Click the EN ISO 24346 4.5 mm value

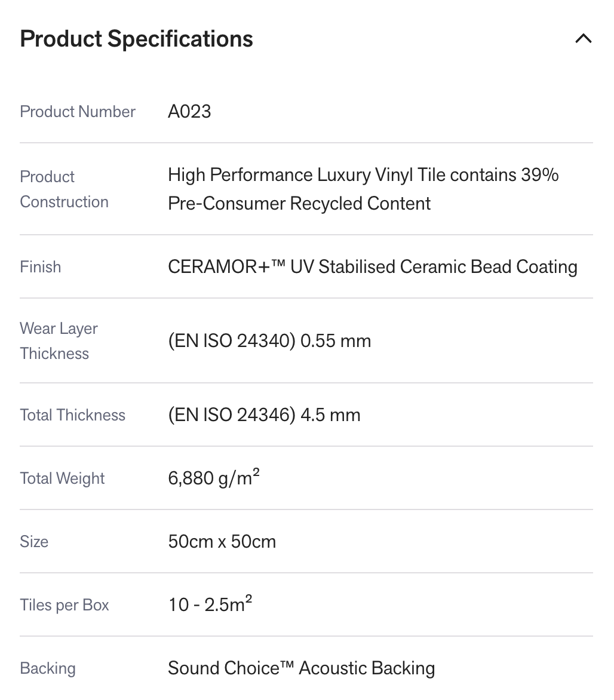pyautogui.click(x=264, y=415)
